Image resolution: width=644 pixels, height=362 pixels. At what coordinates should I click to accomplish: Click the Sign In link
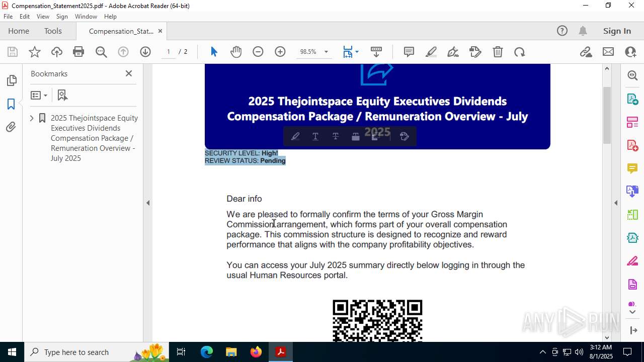tap(617, 31)
